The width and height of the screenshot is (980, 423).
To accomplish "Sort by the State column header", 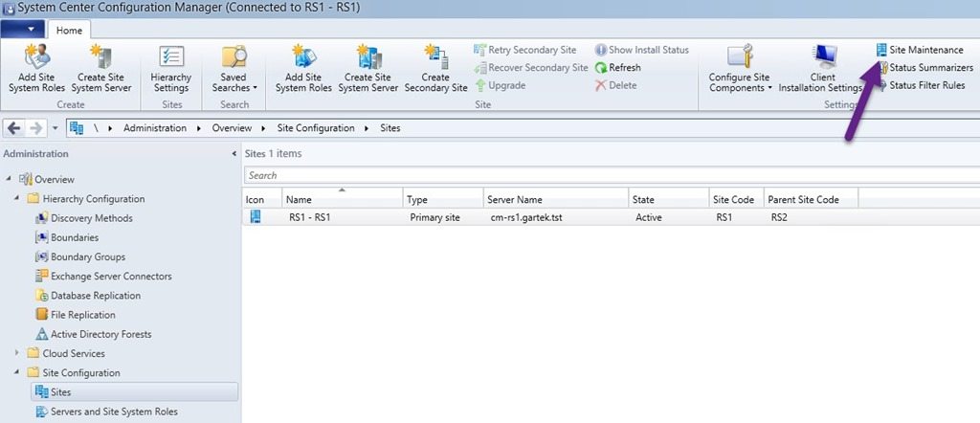I will tap(668, 199).
